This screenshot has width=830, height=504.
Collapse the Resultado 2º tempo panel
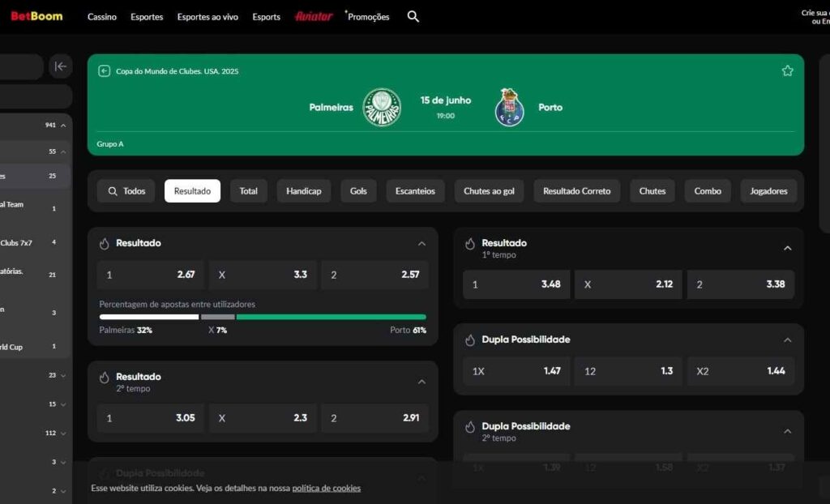click(x=421, y=381)
